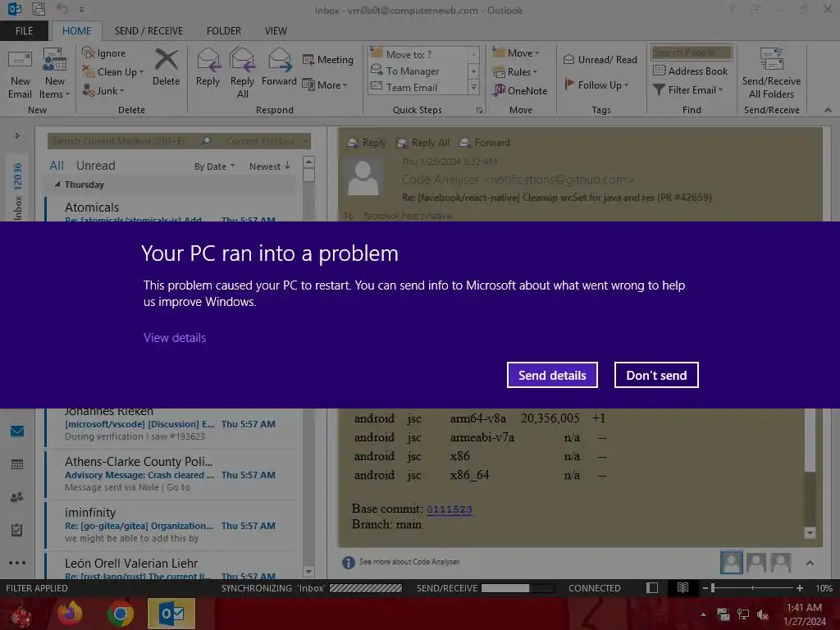Expand the folder pane chevron
Image resolution: width=840 pixels, height=630 pixels.
pos(17,135)
